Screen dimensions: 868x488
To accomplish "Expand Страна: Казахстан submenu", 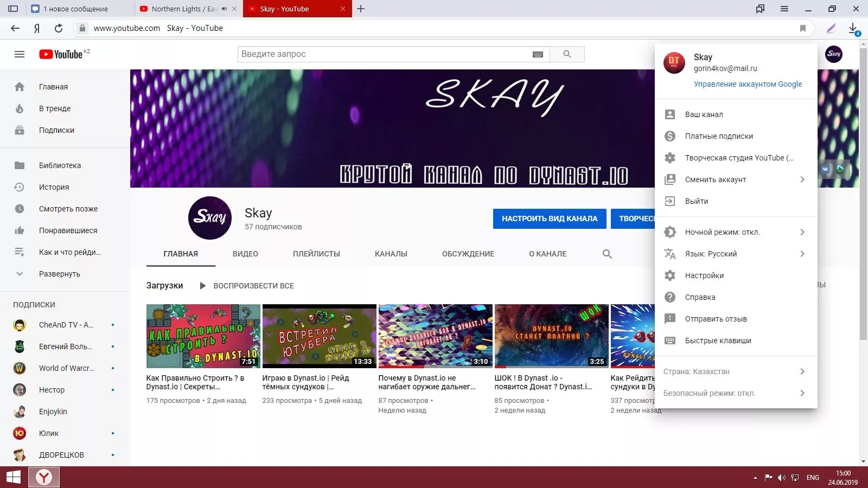I will (x=802, y=371).
